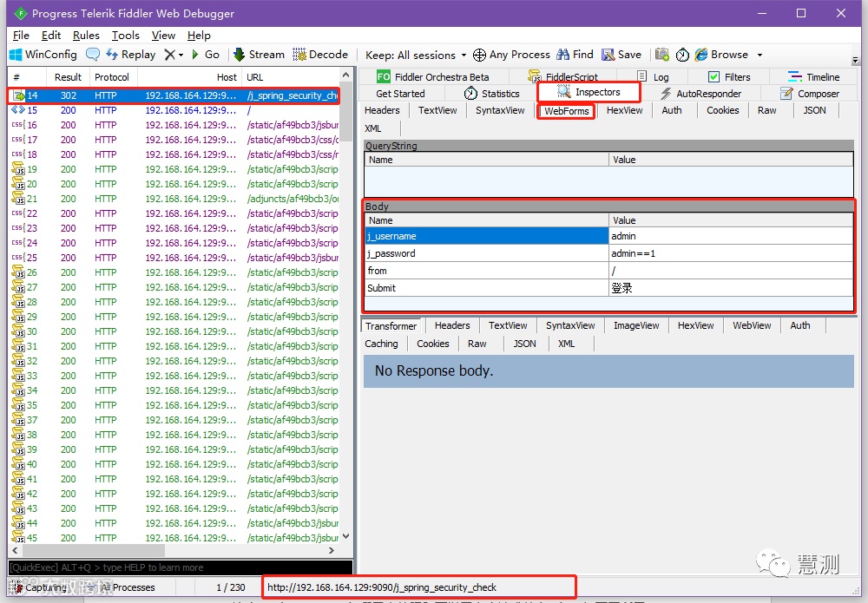Open the File menu
Image resolution: width=868 pixels, height=603 pixels.
[21, 36]
